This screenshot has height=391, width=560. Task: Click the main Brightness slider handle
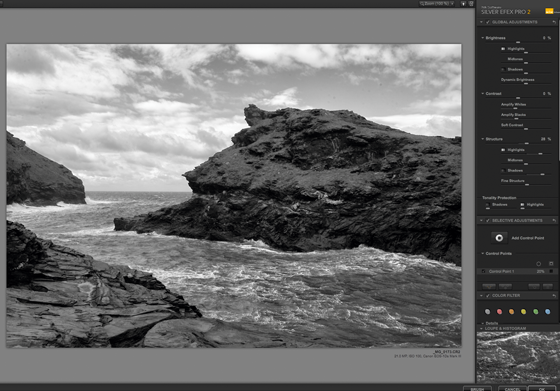tap(518, 42)
